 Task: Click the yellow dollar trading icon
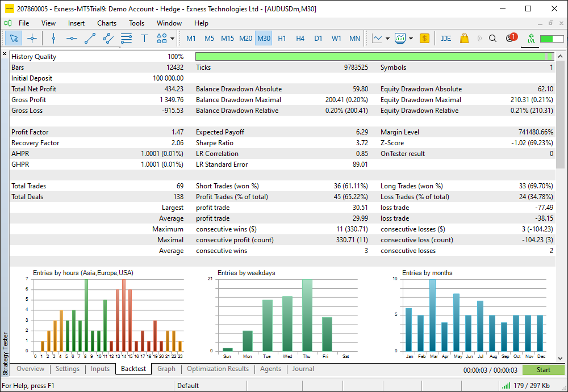point(424,38)
